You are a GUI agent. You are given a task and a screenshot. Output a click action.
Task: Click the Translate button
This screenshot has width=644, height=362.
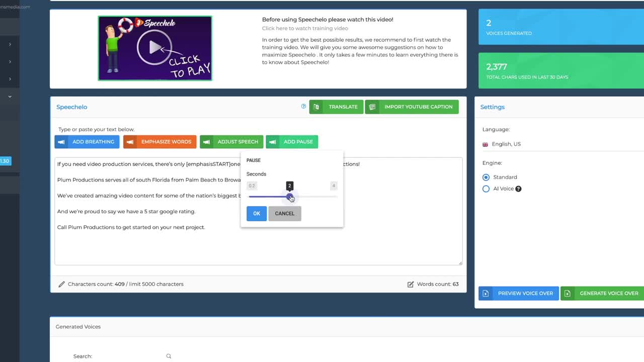tap(336, 107)
